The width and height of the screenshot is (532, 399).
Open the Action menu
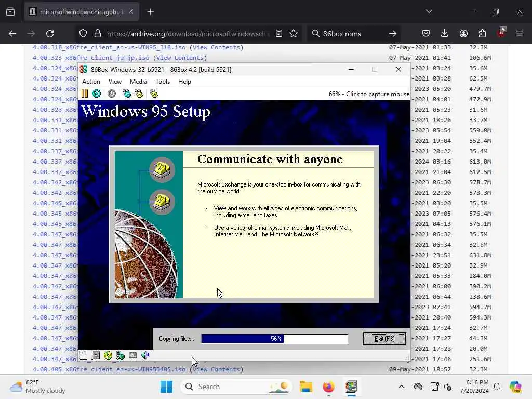91,82
